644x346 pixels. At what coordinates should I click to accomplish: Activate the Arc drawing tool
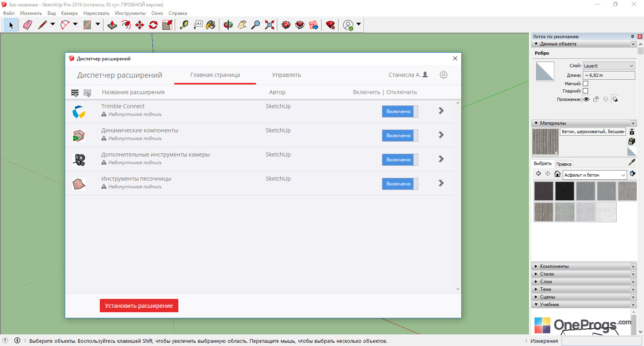point(65,25)
